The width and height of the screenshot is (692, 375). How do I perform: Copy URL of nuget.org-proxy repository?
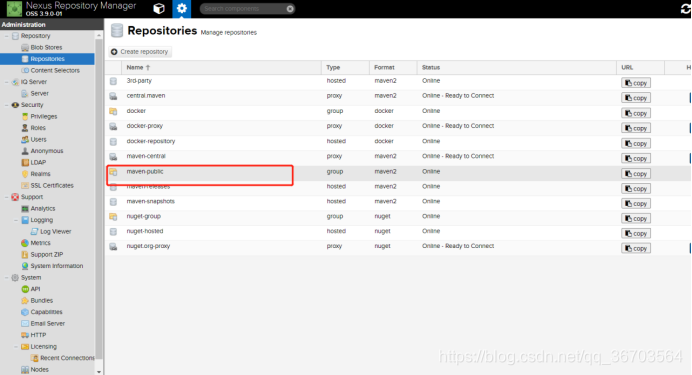636,248
